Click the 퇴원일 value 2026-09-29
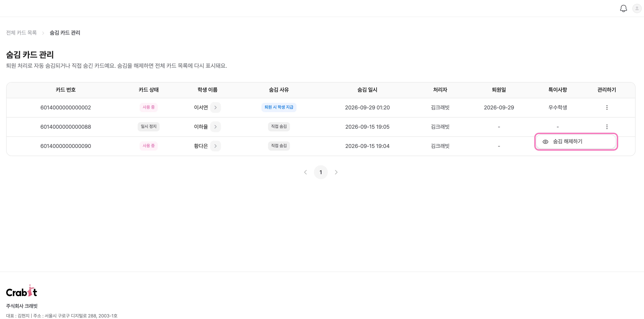This screenshot has width=644, height=319. (499, 107)
